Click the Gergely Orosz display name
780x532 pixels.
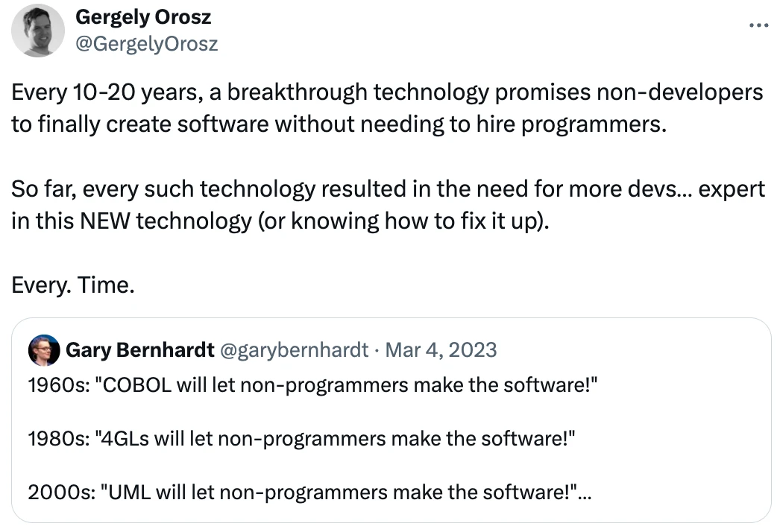click(x=143, y=17)
